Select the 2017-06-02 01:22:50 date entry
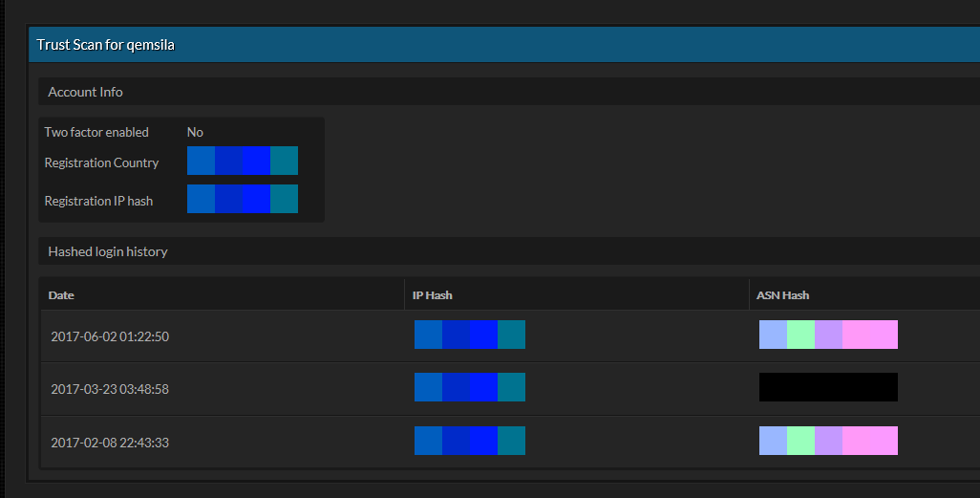Image resolution: width=980 pixels, height=498 pixels. [x=110, y=336]
